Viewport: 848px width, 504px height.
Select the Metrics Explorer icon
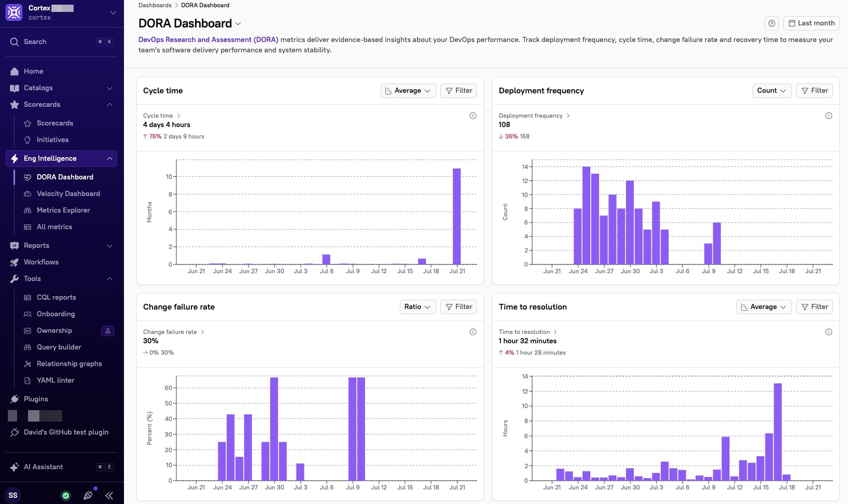coord(27,210)
